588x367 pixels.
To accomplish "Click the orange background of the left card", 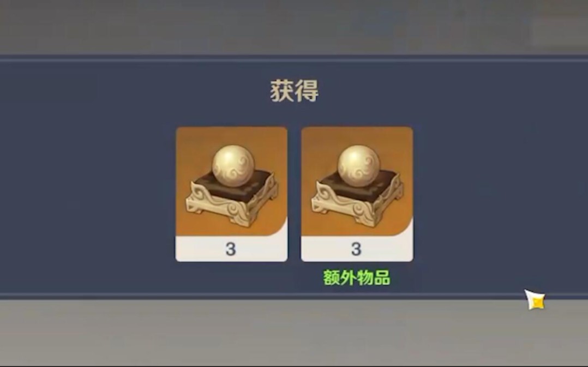I will [191, 146].
